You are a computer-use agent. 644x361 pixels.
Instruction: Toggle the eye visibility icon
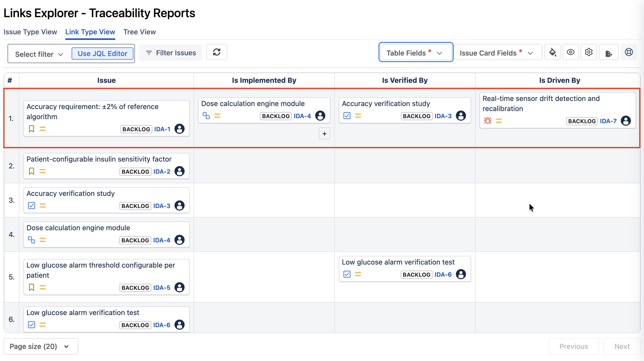pos(570,52)
